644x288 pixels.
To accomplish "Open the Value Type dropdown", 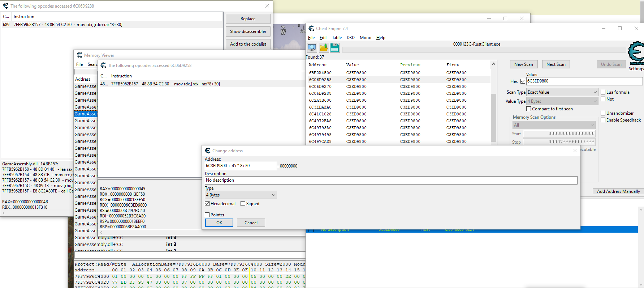I will pos(562,101).
